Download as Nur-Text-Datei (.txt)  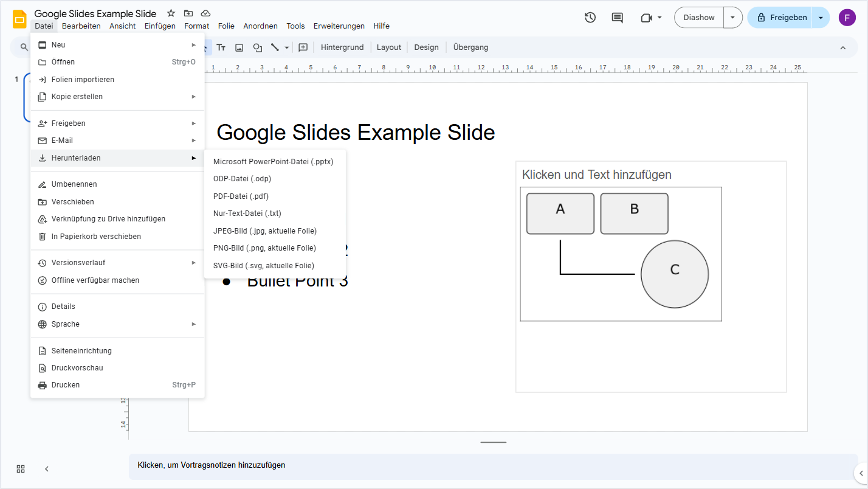click(x=275, y=213)
